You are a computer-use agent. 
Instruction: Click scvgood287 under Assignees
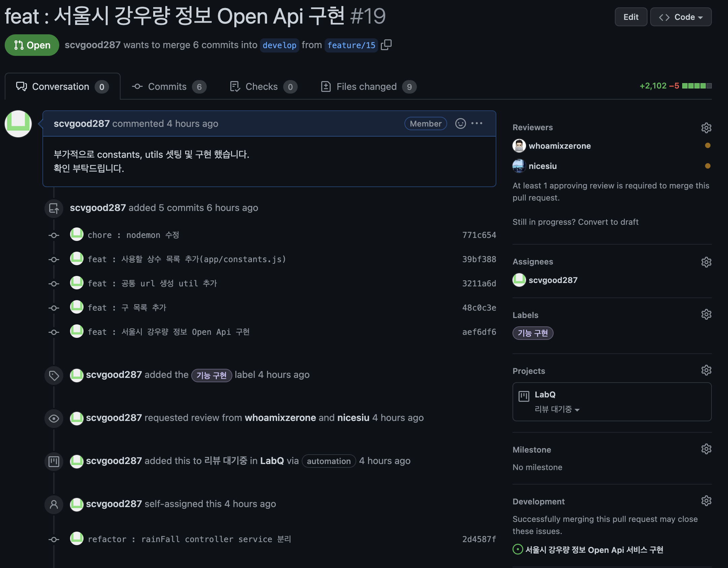[x=553, y=280]
